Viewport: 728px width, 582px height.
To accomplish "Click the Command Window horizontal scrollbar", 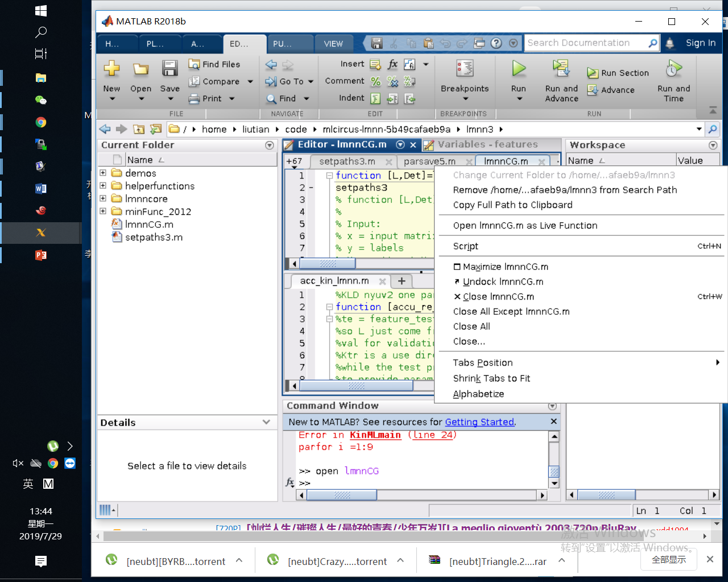I will [x=421, y=495].
